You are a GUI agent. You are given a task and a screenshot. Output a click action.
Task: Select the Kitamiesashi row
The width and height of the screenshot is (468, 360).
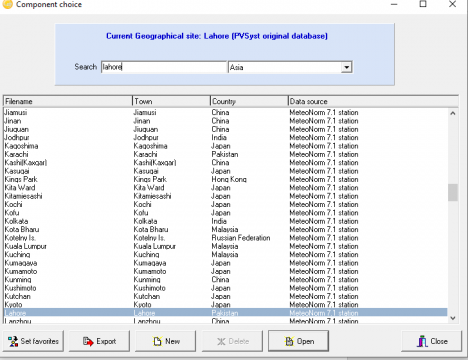[225, 196]
